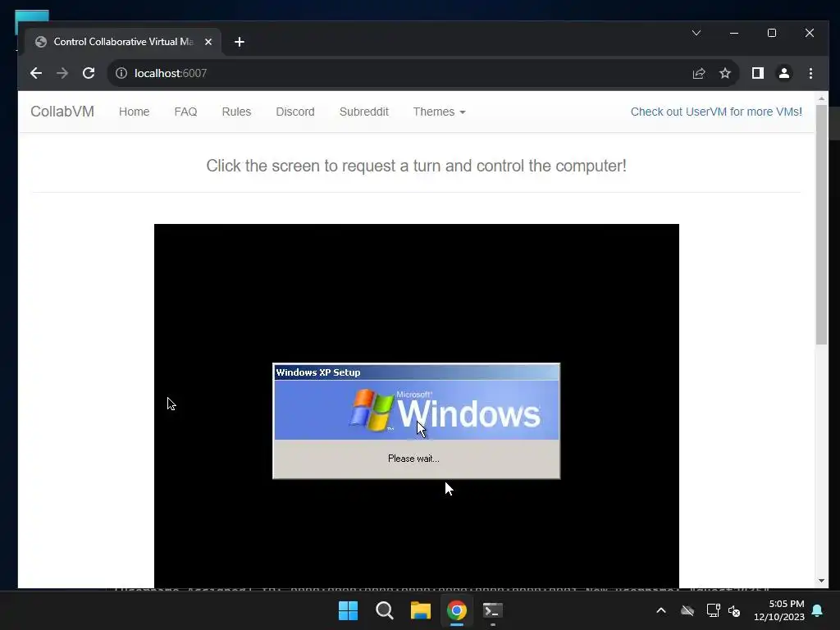Open the Chrome profile menu
The height and width of the screenshot is (630, 840).
coord(783,73)
